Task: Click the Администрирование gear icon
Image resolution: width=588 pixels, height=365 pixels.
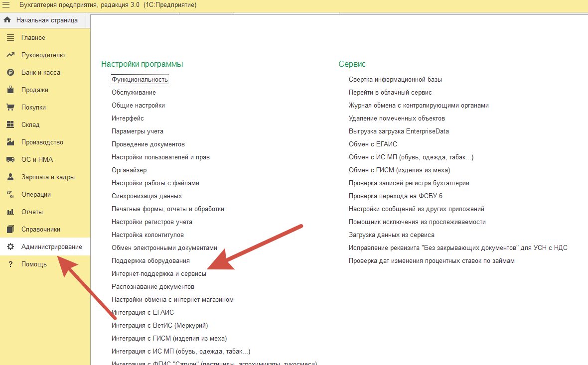Action: [10, 247]
